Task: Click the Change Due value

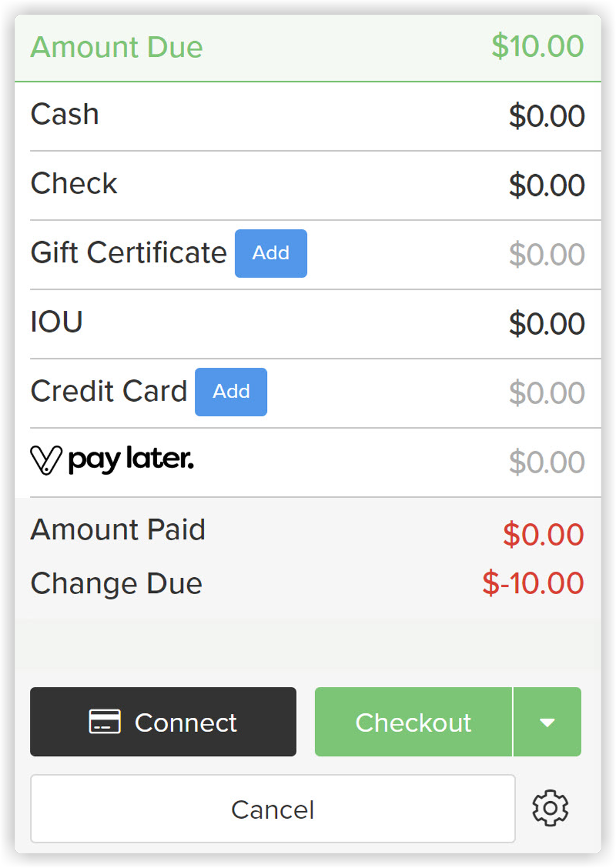Action: [533, 583]
